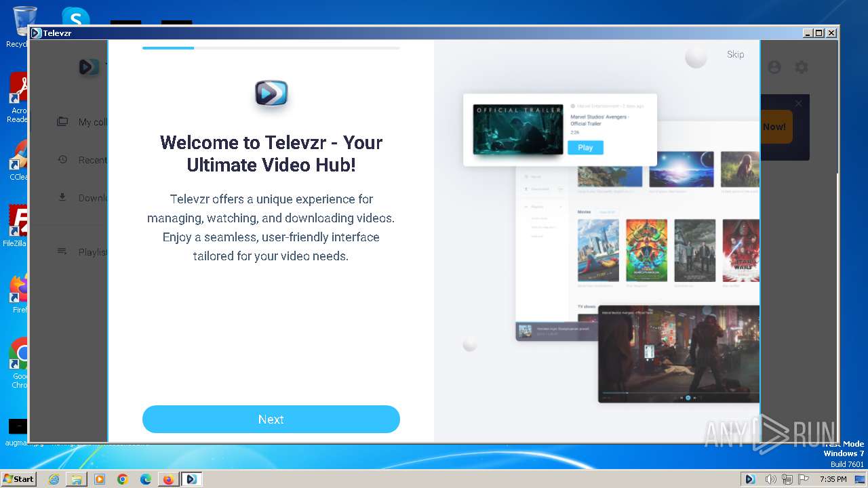Click the 'Welcome to Televzr' heading text
This screenshot has height=488, width=868.
(271, 153)
